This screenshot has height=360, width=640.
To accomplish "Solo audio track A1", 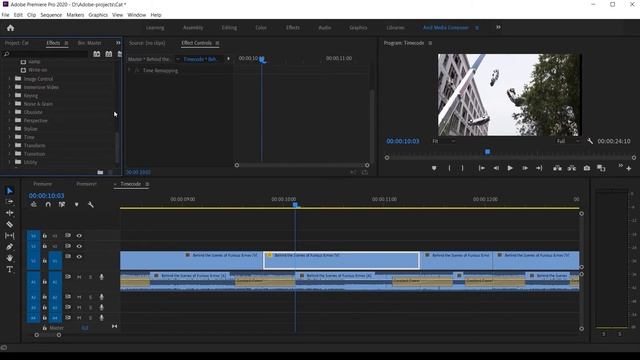I will [x=90, y=277].
